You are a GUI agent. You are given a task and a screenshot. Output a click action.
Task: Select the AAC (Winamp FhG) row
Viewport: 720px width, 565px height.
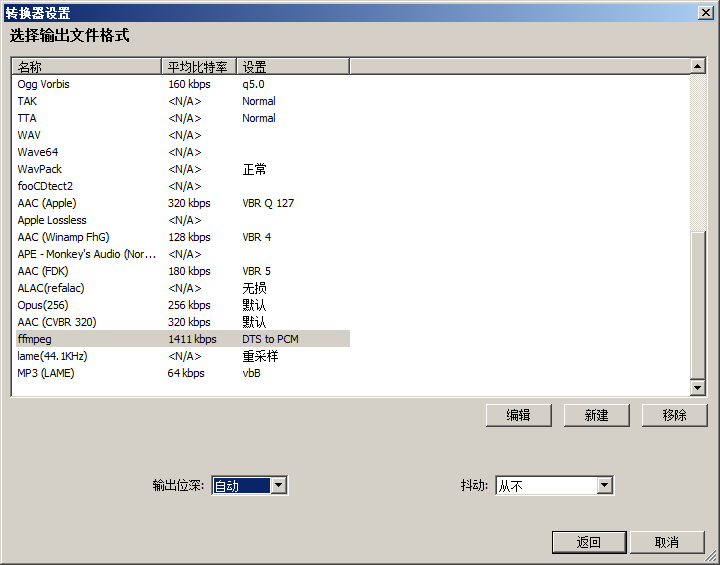pos(183,237)
